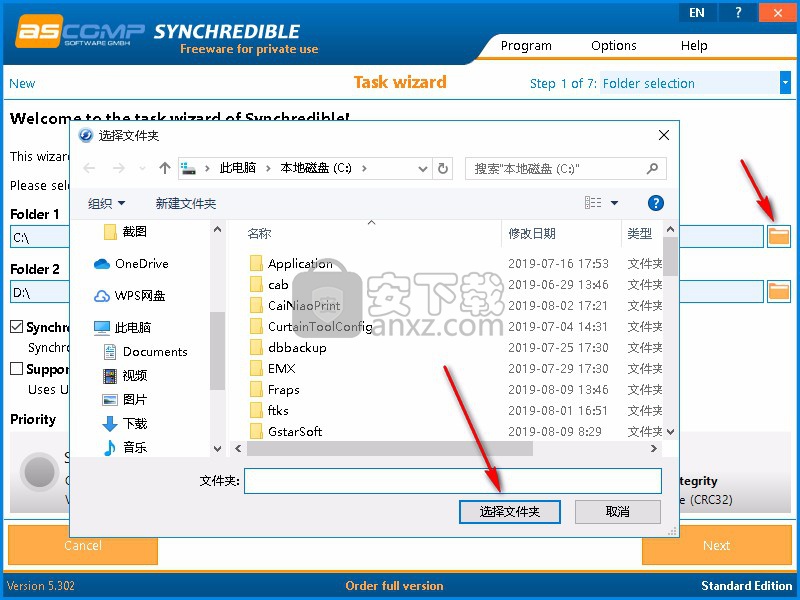Image resolution: width=800 pixels, height=600 pixels.
Task: Click the Cancel wizard button
Action: coord(83,545)
